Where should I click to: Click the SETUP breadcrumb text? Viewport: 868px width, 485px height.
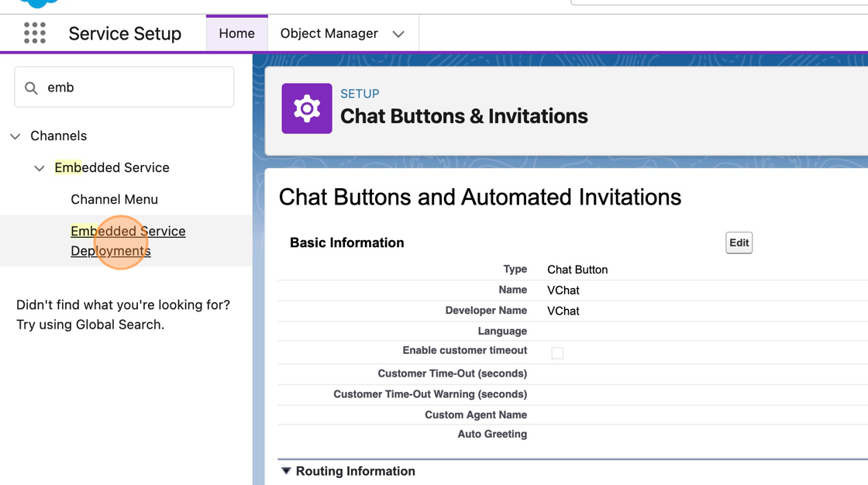[x=360, y=94]
